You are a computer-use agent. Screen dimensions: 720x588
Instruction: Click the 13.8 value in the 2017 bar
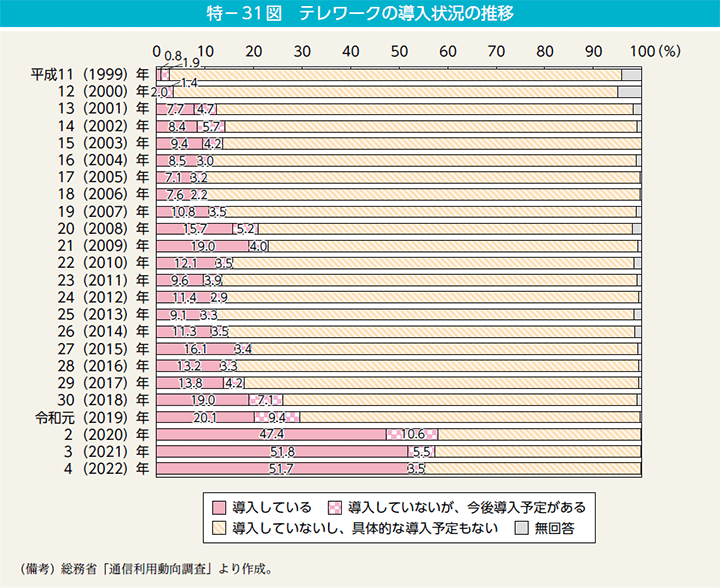191,383
